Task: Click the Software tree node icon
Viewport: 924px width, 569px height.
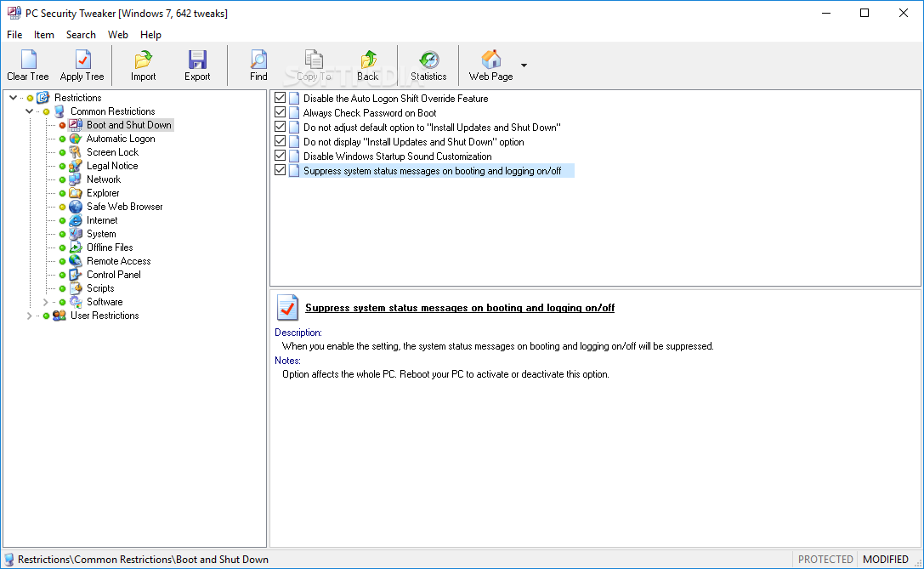Action: tap(75, 302)
